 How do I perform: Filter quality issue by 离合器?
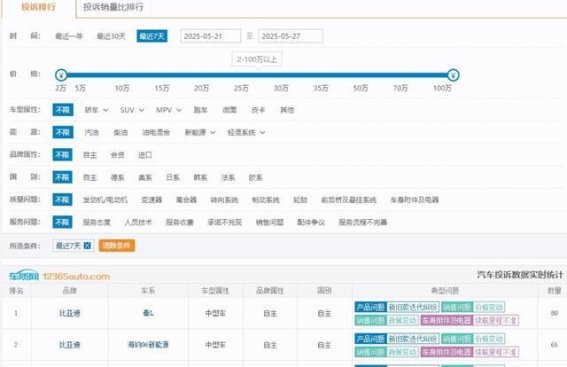(186, 200)
